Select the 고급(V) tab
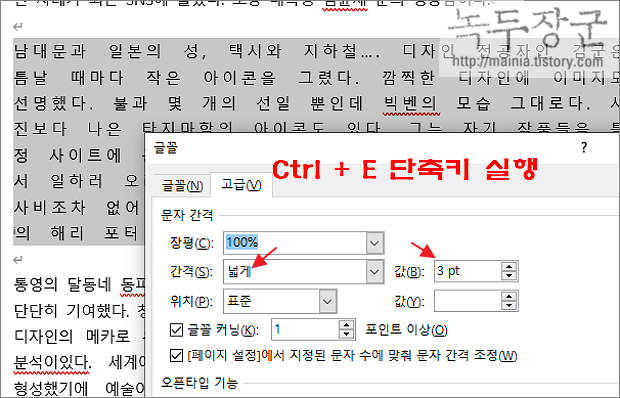620x398 pixels. (241, 185)
